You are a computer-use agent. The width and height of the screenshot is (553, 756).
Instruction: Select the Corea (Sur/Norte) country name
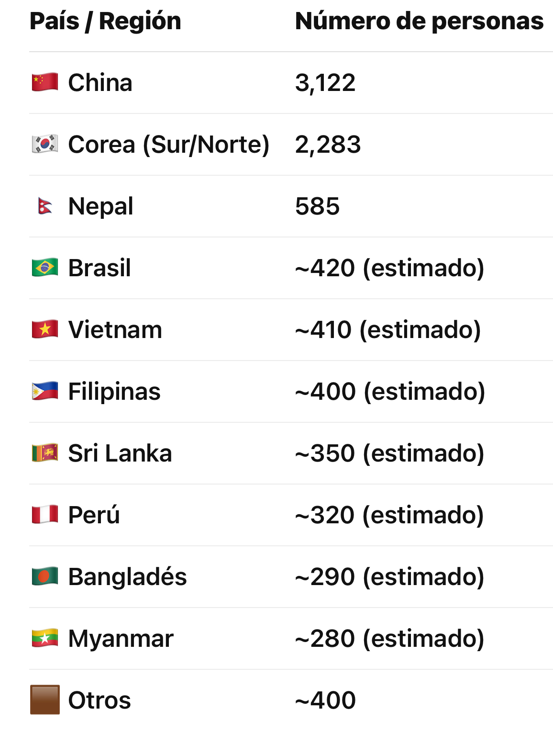[169, 145]
